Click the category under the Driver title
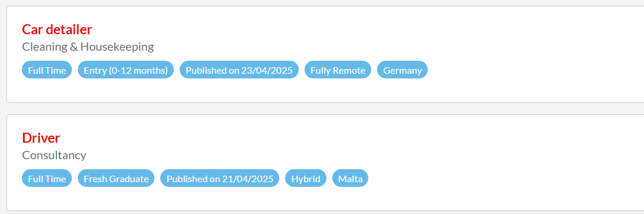The image size is (644, 214). coord(54,155)
